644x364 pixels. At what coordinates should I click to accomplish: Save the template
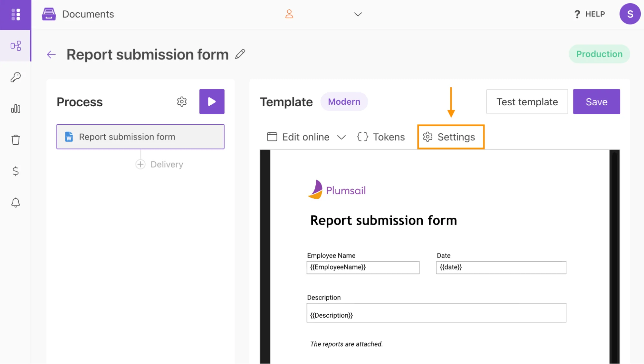596,102
